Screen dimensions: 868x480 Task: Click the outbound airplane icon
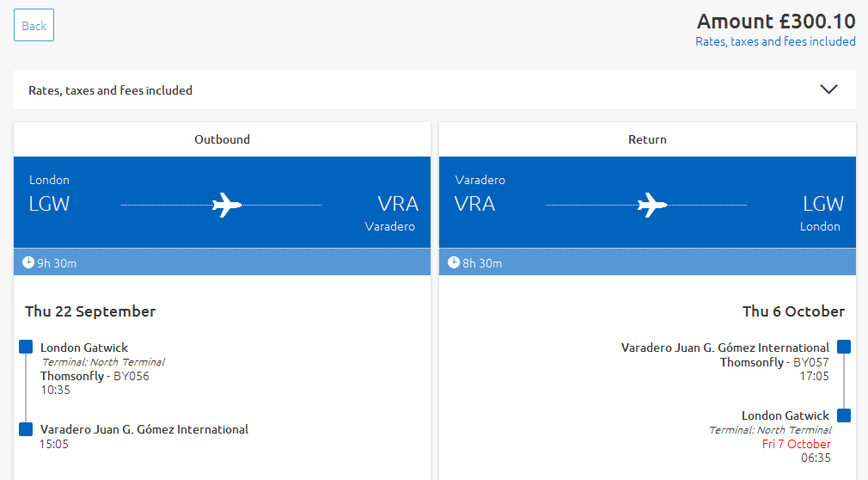[x=227, y=205]
